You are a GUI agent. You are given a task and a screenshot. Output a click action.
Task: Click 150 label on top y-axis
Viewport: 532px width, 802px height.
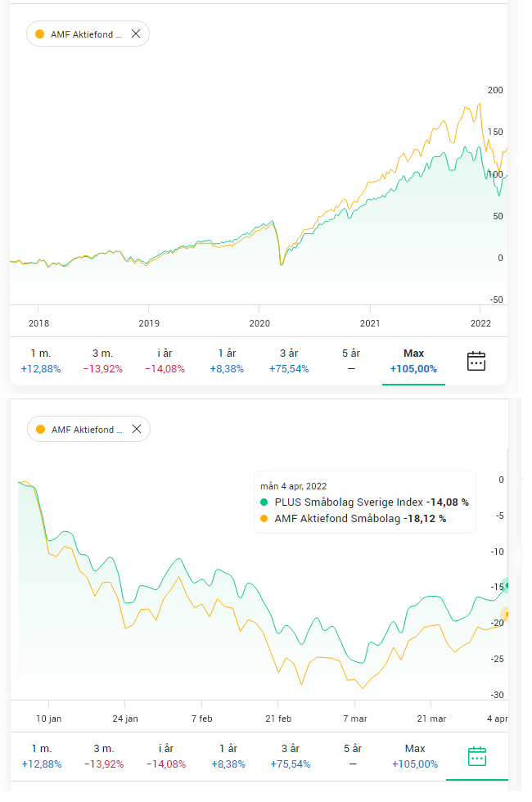[x=495, y=132]
